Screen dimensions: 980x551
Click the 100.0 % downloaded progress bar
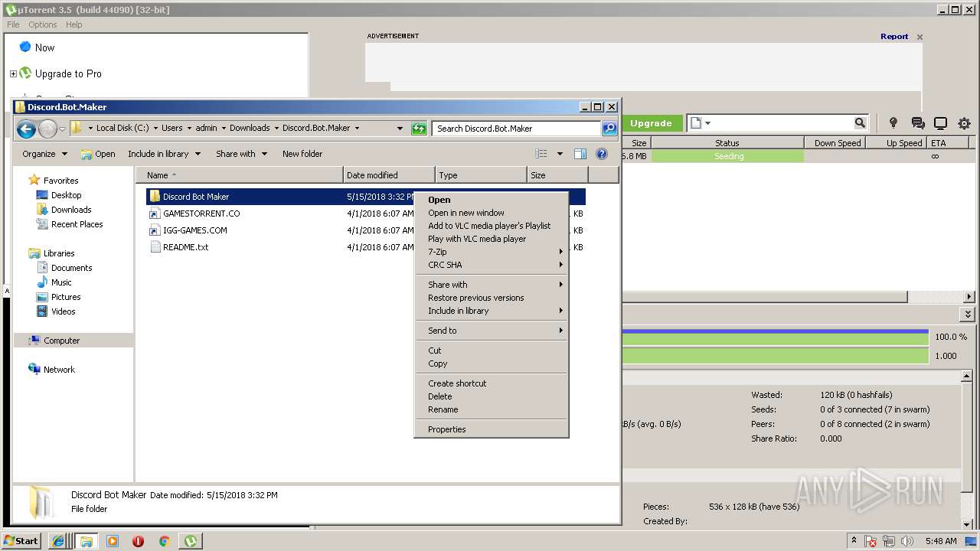(x=775, y=337)
